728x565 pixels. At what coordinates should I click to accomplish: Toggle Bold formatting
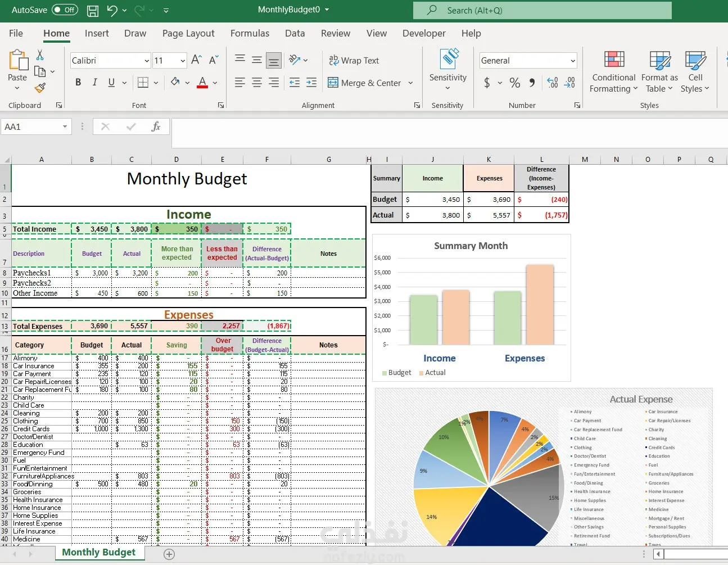pos(78,83)
